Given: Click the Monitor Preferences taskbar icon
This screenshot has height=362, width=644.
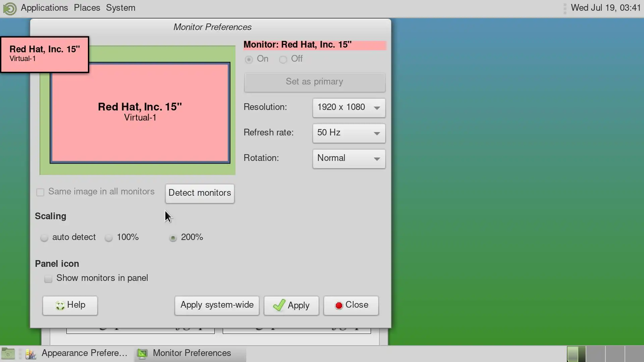Looking at the screenshot, I should (x=142, y=354).
